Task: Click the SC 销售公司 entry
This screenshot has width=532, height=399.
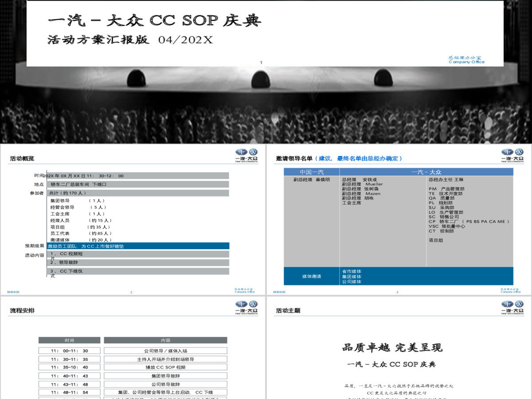Action: pyautogui.click(x=444, y=217)
